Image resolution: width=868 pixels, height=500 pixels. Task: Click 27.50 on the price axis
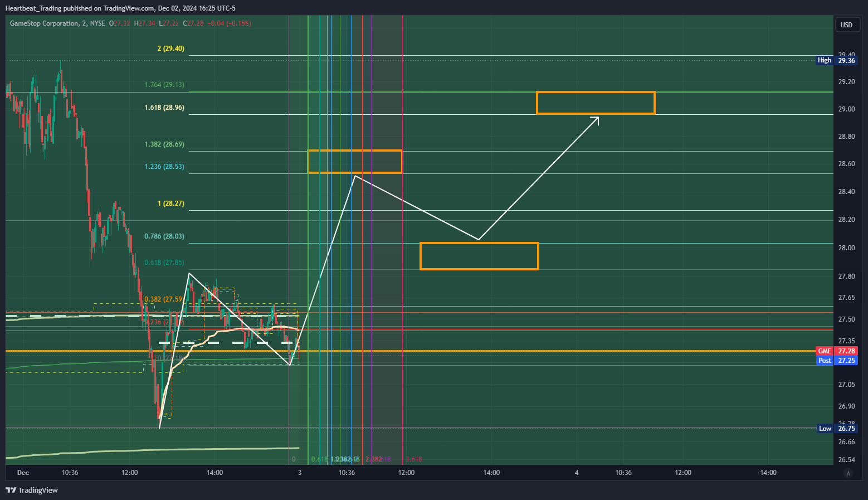846,319
